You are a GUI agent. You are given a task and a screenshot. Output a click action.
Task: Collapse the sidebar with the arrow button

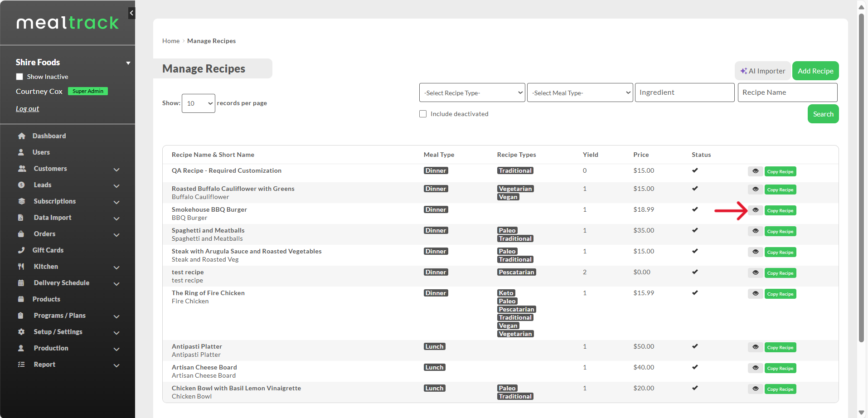click(131, 13)
